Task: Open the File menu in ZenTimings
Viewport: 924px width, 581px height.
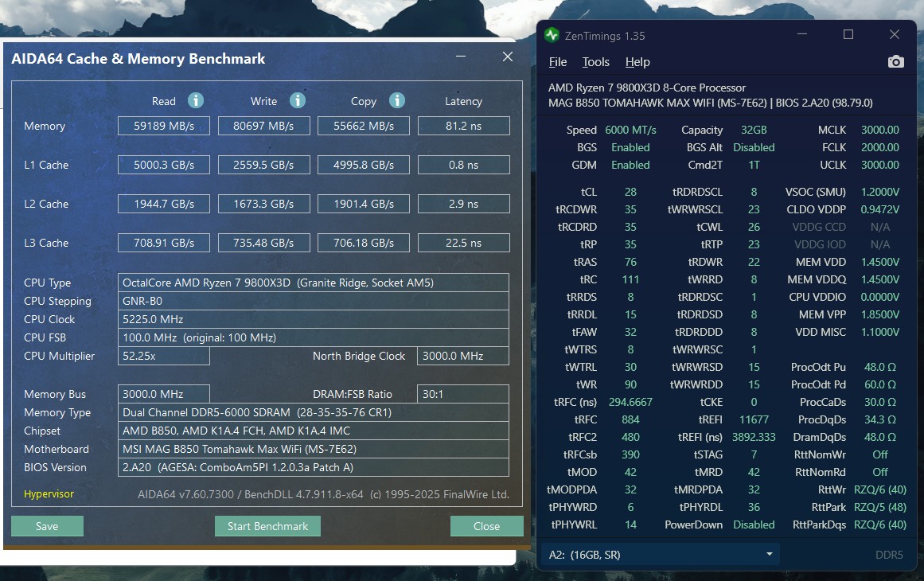Action: coord(557,62)
